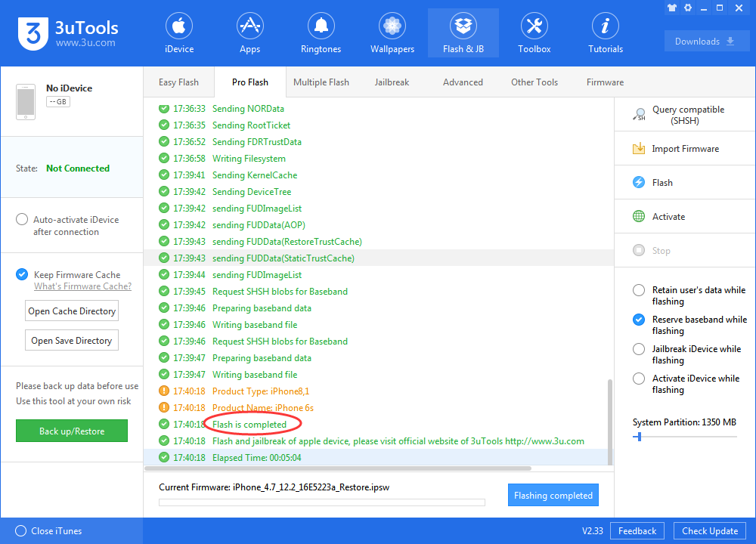
Task: Open the Tutorials section
Action: tap(606, 33)
